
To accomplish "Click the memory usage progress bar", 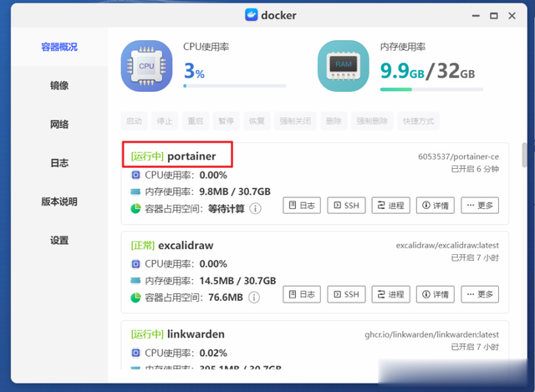I will click(431, 89).
